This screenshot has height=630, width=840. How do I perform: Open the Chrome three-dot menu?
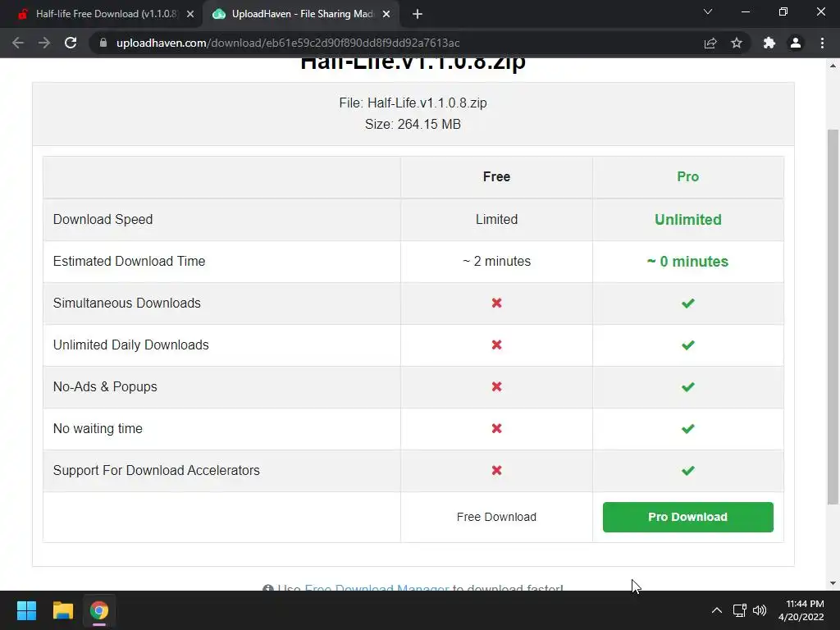(822, 43)
